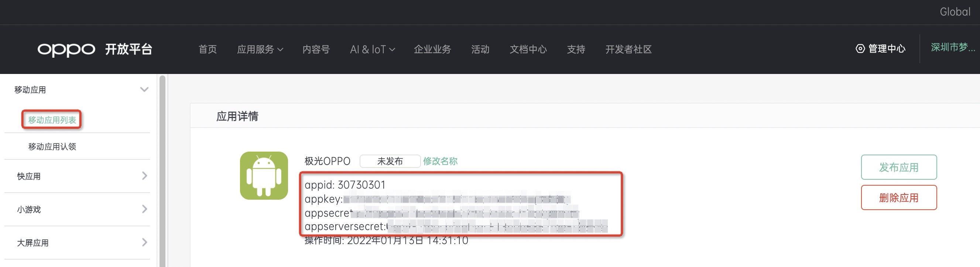980x267 pixels.
Task: Click the sidebar vertical scrollbar
Action: tap(162, 170)
